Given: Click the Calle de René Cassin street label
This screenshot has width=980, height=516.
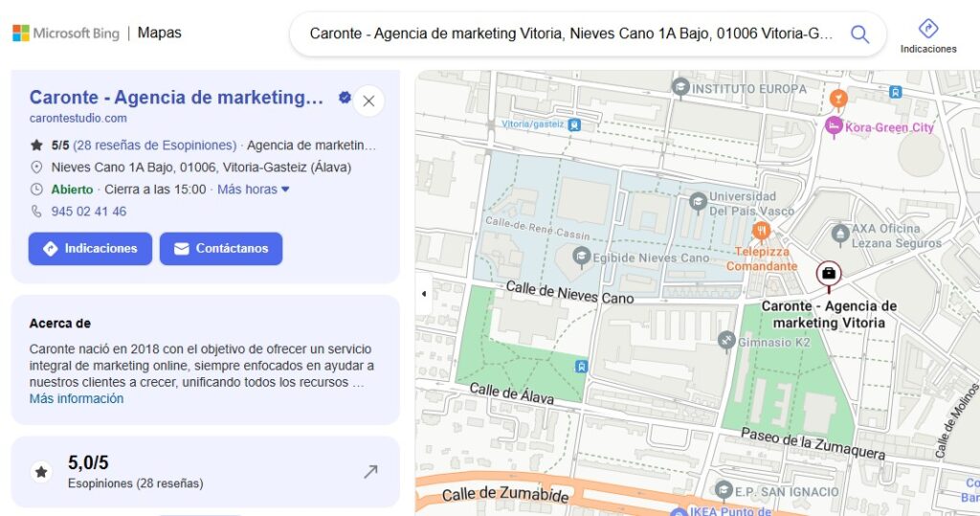Looking at the screenshot, I should 538,228.
